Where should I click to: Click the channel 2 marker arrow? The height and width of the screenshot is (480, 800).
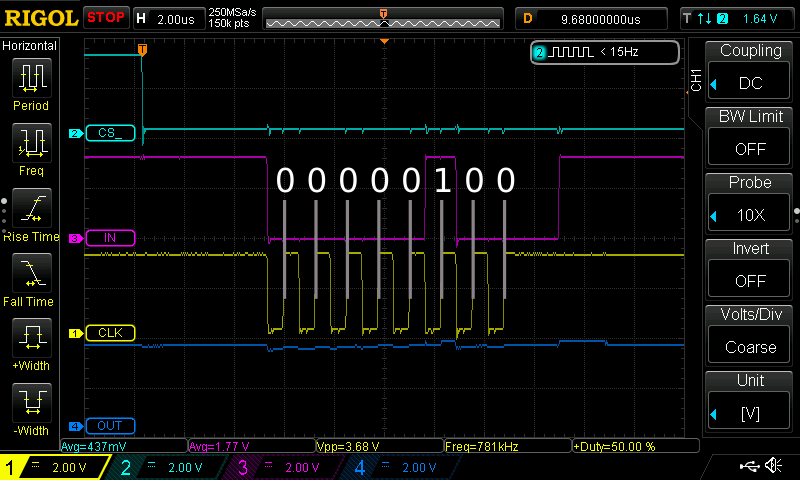[76, 133]
